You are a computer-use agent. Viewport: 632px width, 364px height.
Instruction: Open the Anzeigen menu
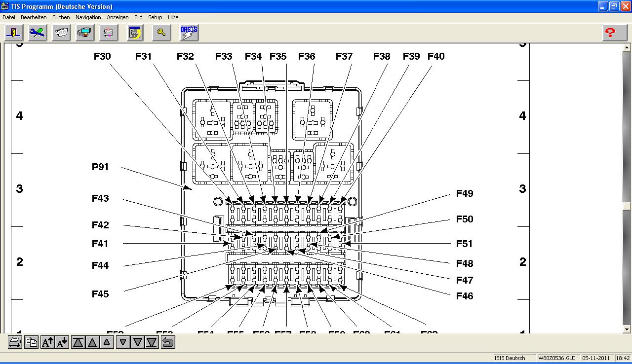(118, 17)
